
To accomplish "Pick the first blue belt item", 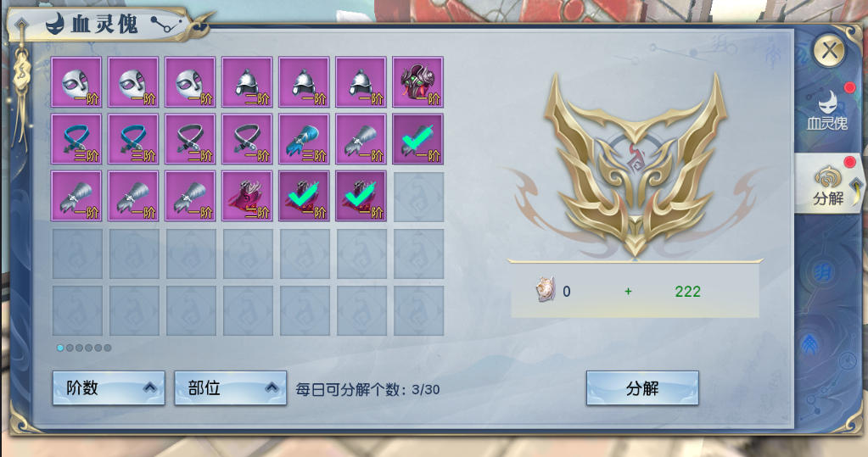I will (76, 139).
